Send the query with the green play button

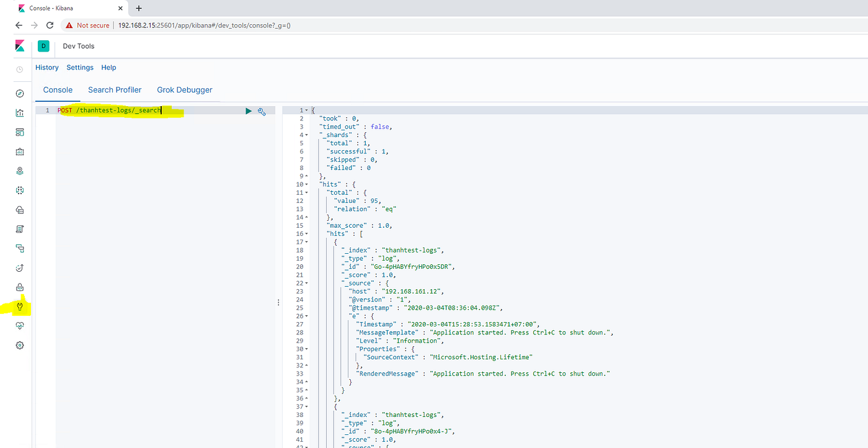(x=248, y=110)
